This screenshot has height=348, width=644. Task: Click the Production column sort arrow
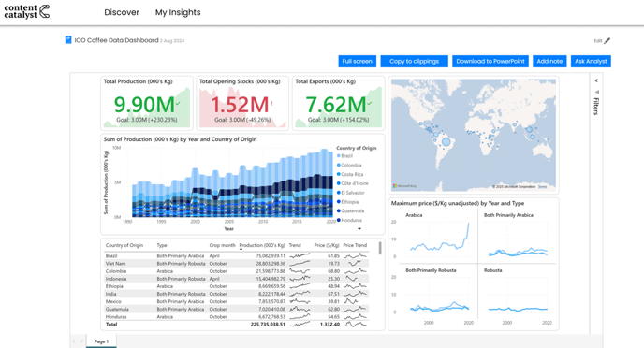(241, 250)
